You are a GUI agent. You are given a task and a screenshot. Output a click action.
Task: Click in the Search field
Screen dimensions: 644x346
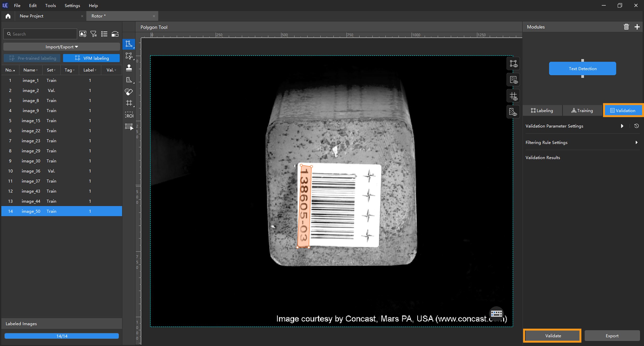pos(40,34)
